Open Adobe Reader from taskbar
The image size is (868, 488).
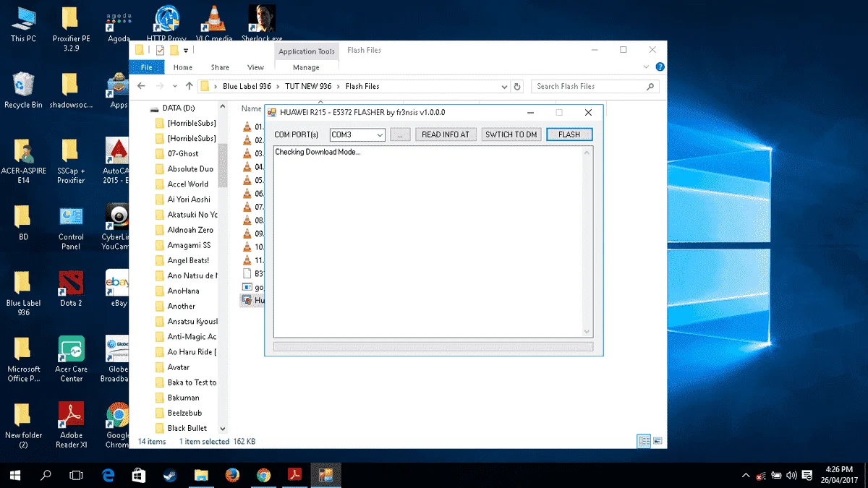point(294,475)
